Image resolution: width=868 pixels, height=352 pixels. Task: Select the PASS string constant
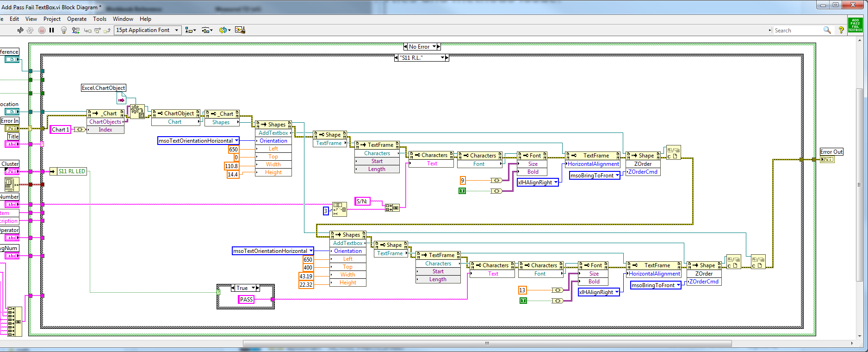247,300
